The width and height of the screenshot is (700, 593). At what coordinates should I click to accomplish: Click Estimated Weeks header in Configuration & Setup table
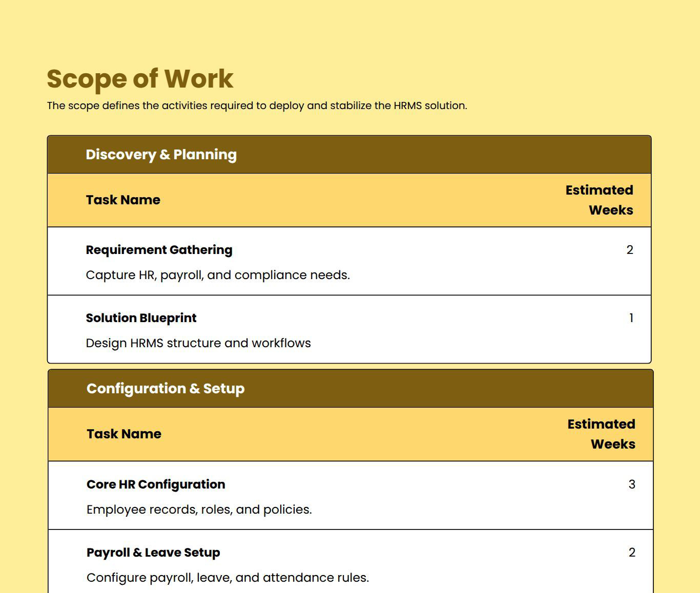[x=601, y=434]
